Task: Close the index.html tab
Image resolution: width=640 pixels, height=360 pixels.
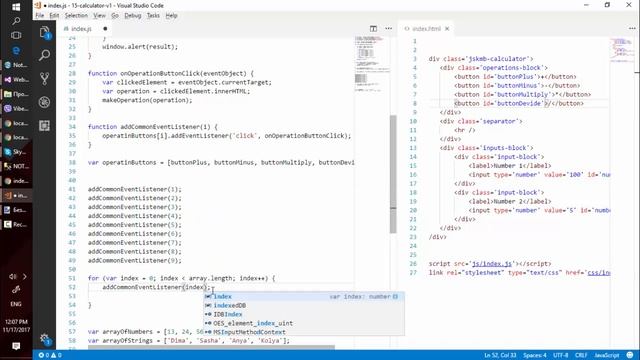Action: click(447, 29)
